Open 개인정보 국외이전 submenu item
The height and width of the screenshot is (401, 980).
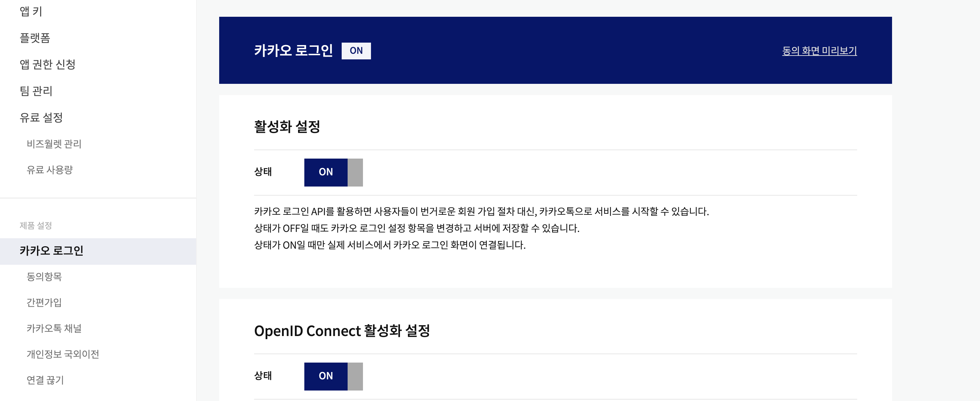(63, 354)
